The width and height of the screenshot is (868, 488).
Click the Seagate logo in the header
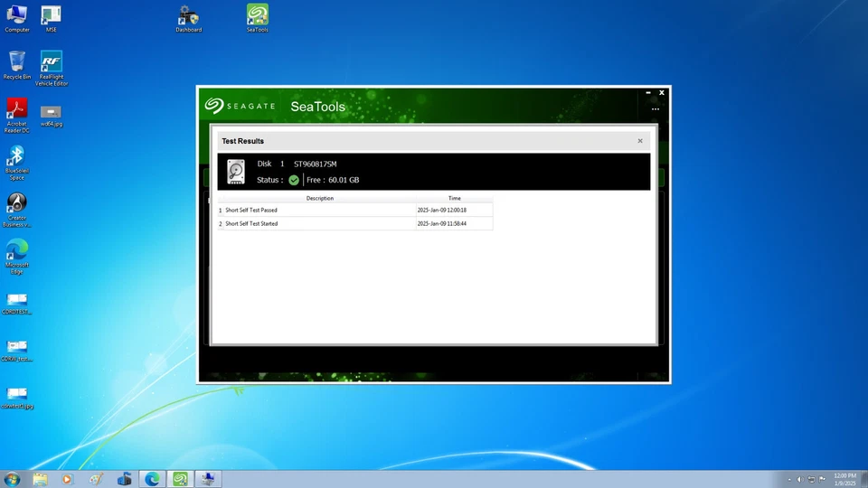pos(240,106)
